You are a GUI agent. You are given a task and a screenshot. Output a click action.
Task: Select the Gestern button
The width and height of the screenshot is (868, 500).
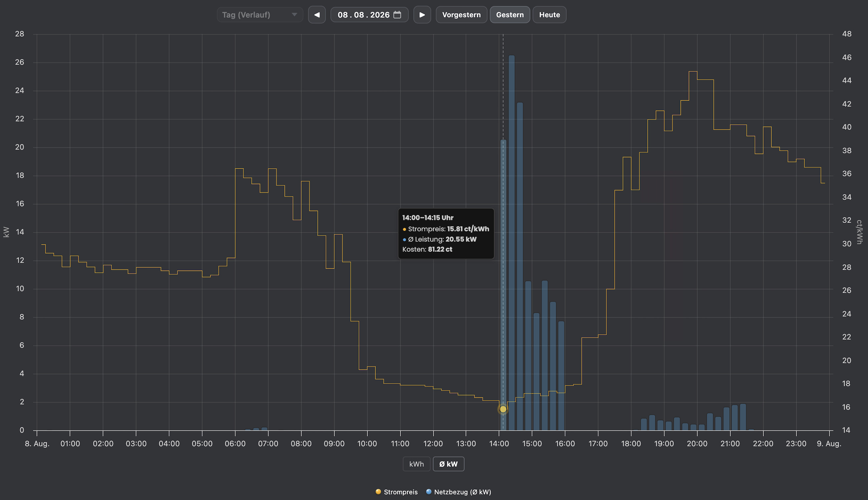[510, 15]
